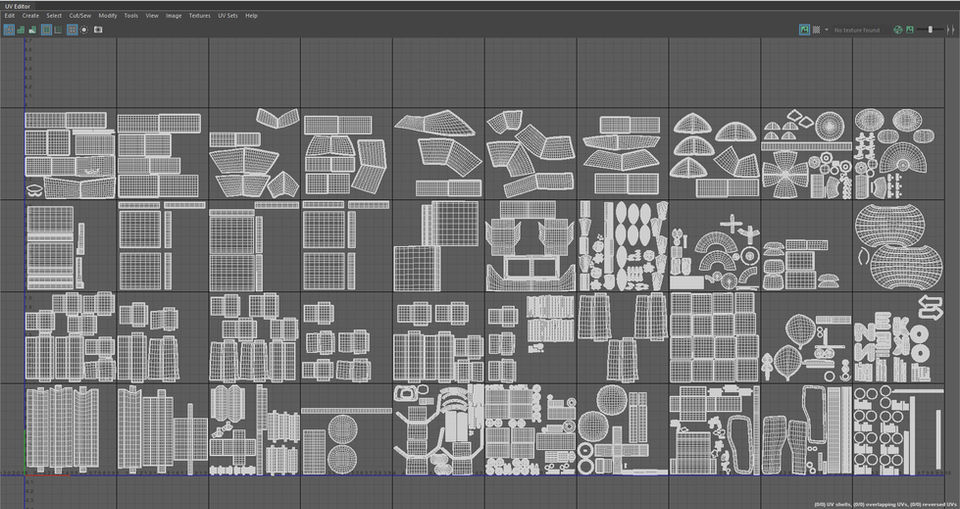Click the isolate select circle icon
Viewport: 960px width, 509px height.
coord(84,29)
